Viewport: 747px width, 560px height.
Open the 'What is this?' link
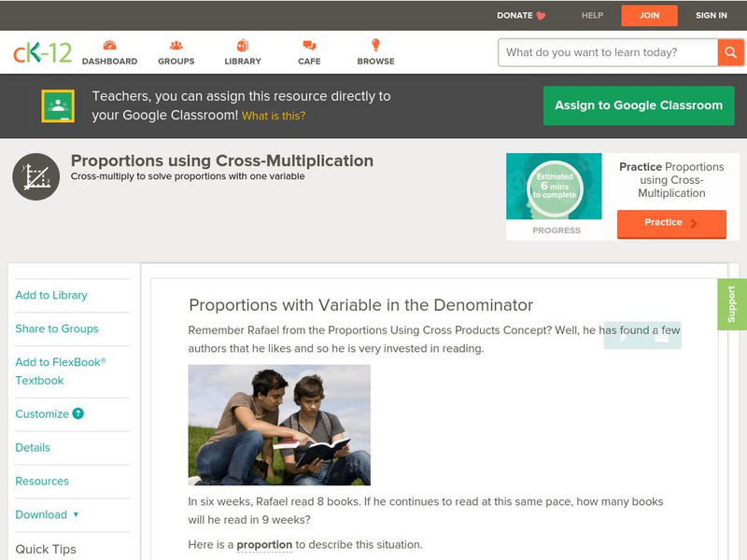(x=274, y=116)
